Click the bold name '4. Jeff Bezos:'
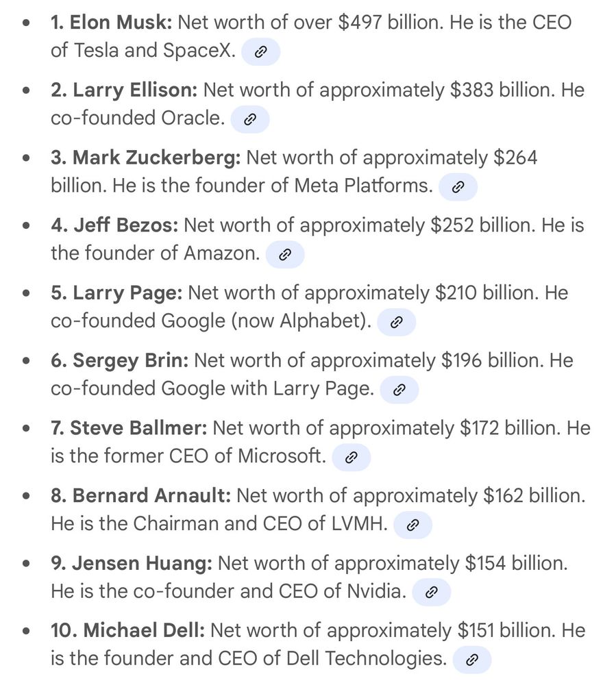 (114, 225)
